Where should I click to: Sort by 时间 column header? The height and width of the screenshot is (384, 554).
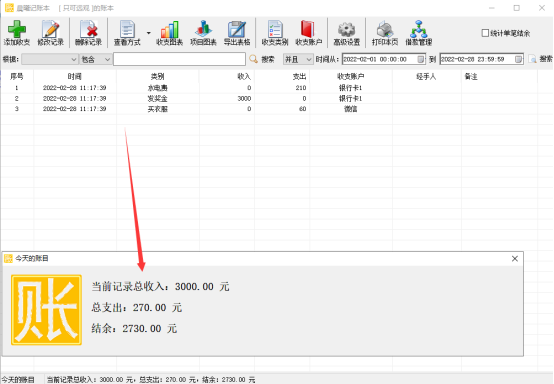pyautogui.click(x=75, y=76)
